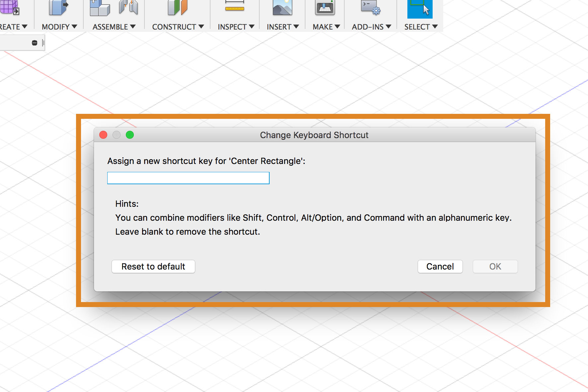588x392 pixels.
Task: Click the Modify press-pull icon
Action: pos(58,8)
